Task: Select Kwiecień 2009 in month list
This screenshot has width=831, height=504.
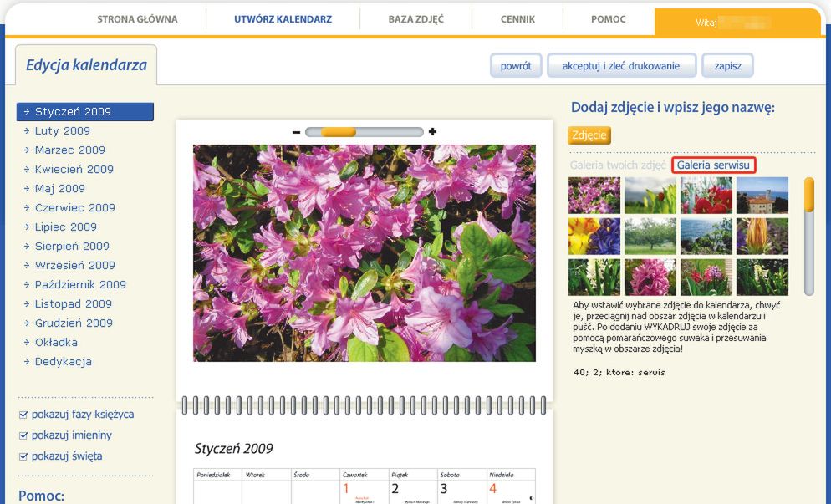Action: coord(74,170)
